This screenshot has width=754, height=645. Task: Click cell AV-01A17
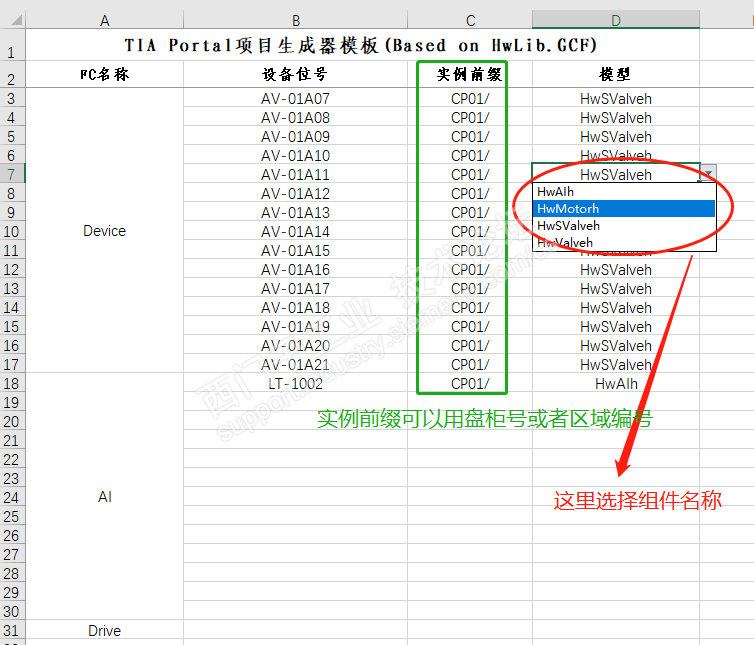click(x=295, y=288)
